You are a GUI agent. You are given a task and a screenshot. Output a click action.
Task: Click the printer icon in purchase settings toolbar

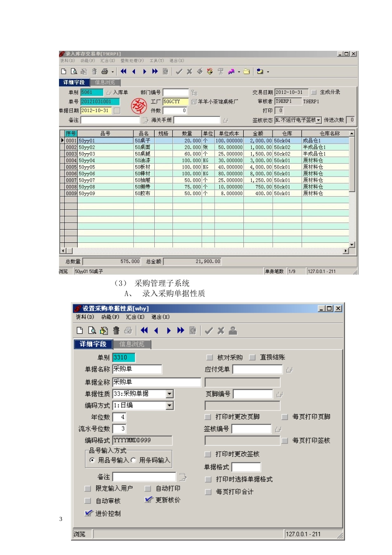coord(128,330)
